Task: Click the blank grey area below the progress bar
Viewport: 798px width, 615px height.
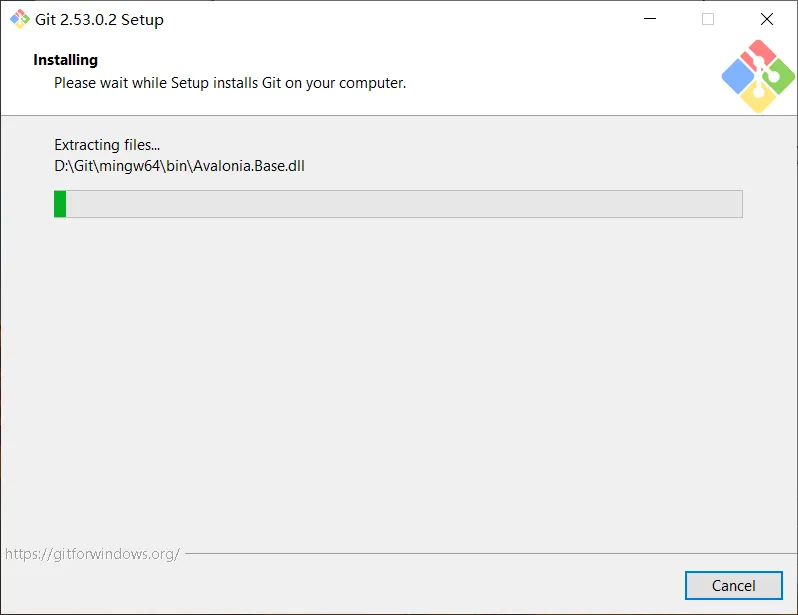Action: (x=400, y=380)
